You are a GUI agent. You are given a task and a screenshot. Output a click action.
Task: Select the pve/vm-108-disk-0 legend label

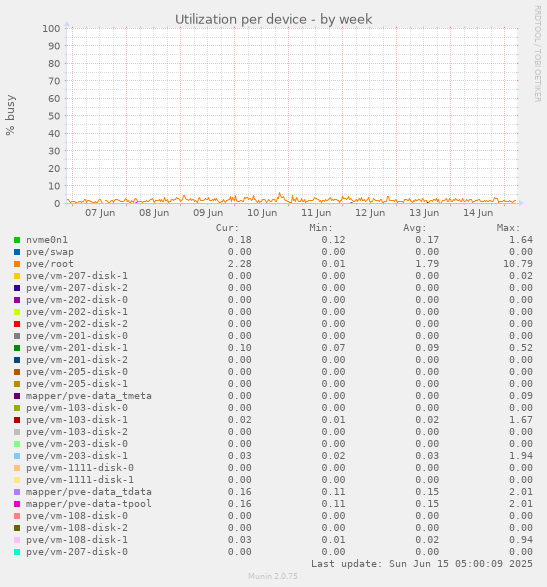pos(77,515)
